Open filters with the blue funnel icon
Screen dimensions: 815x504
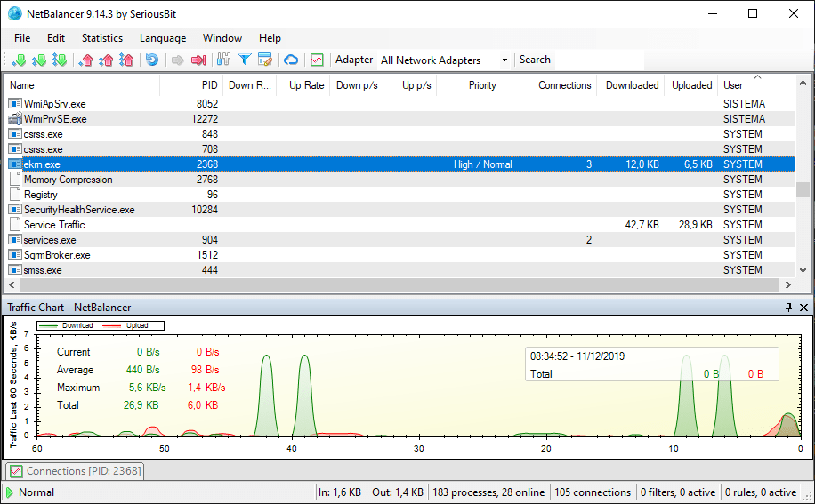pos(244,60)
